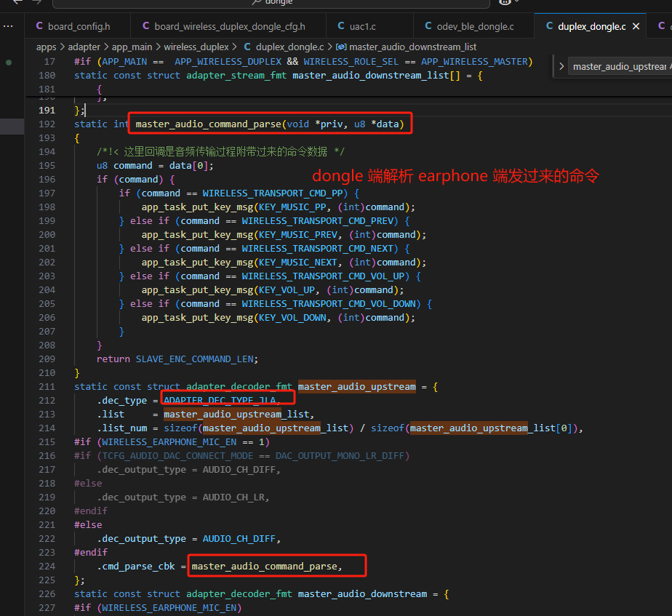The height and width of the screenshot is (616, 672).
Task: Click APP_WIRELESS_MASTER on sticky line 17
Action: tap(474, 62)
